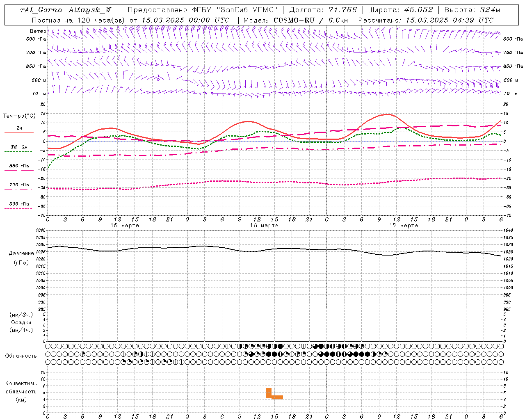This screenshot has width=525, height=420.
Task: Click the Td 2м legend entry
Action: pyautogui.click(x=19, y=148)
